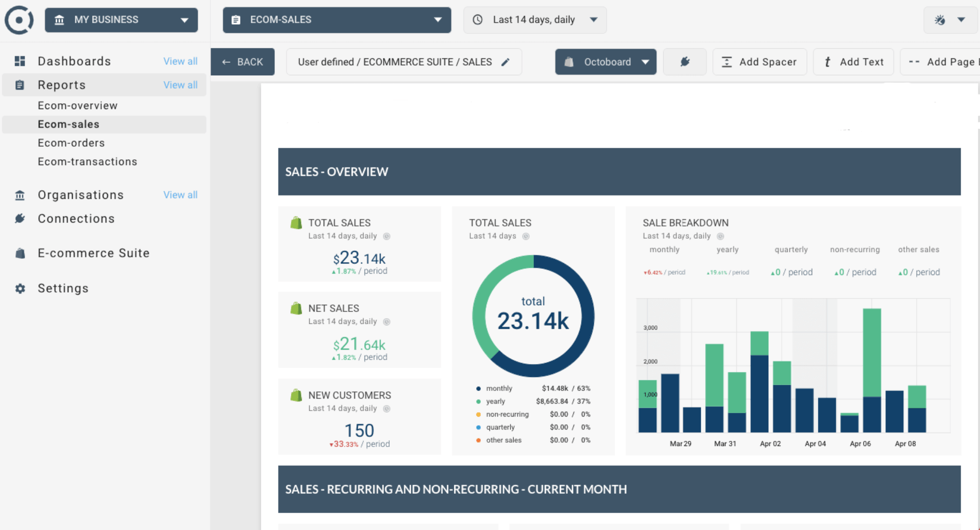Click the View all link beside Reports
This screenshot has width=980, height=530.
point(180,84)
